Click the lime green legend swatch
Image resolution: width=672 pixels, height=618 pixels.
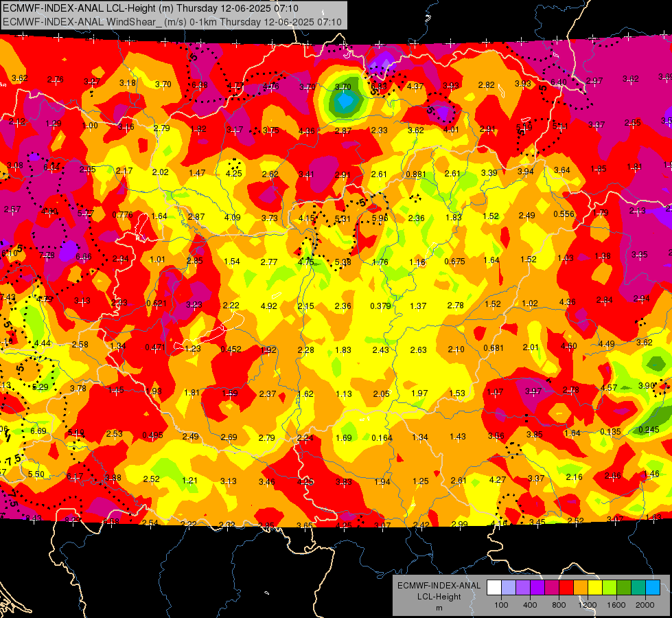tap(610, 588)
